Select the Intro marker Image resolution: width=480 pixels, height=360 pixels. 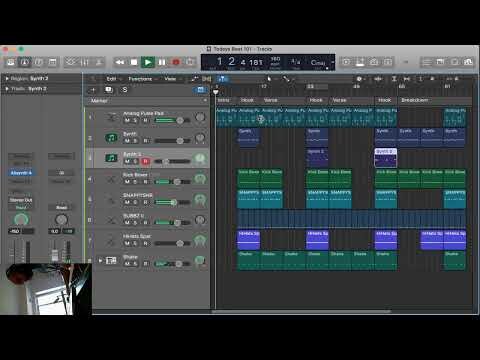point(223,100)
